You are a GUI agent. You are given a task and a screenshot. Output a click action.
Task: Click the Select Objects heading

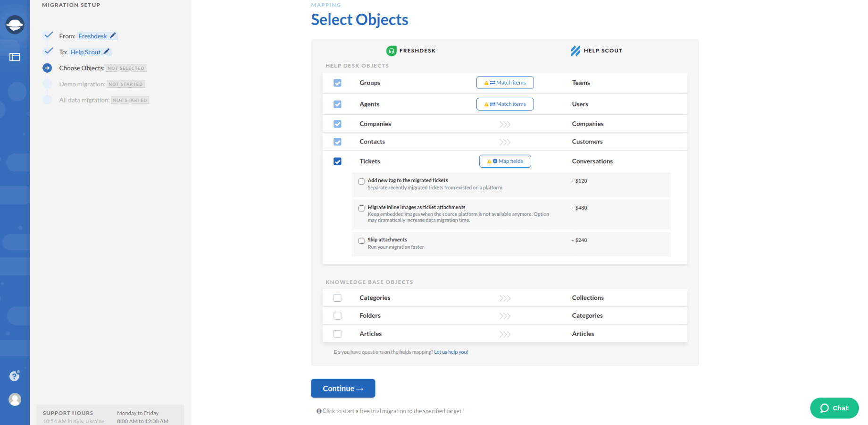coord(359,20)
